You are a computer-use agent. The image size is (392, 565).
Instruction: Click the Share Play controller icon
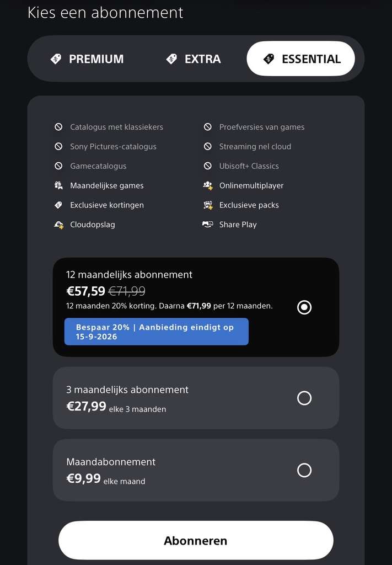pos(208,225)
